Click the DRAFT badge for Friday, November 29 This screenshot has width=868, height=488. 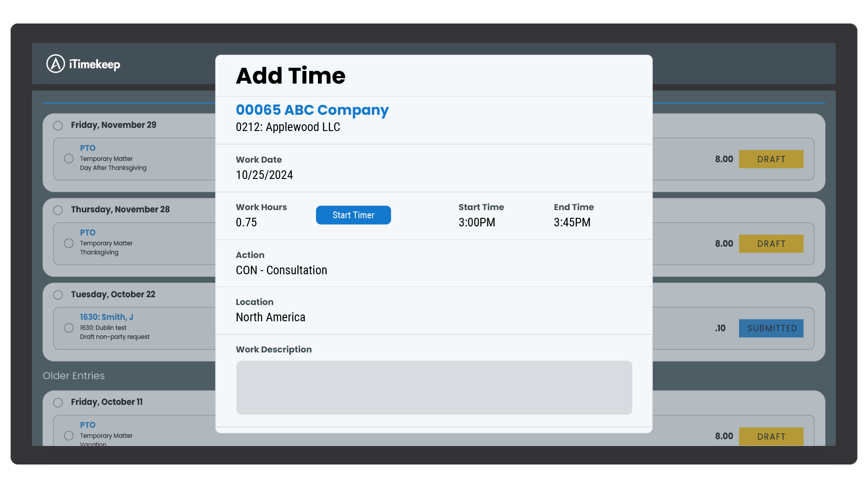click(x=771, y=159)
